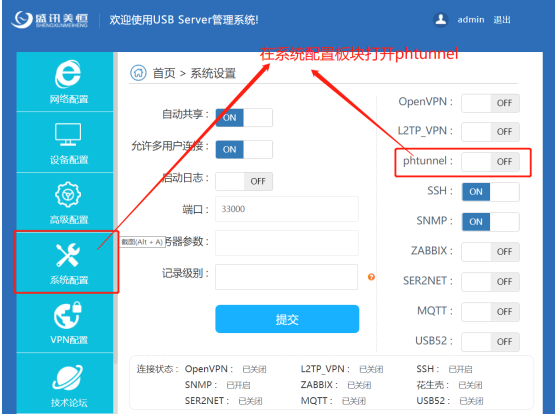557x420 pixels.
Task: Click the 盛讯美恒 logo in the header
Action: point(50,20)
